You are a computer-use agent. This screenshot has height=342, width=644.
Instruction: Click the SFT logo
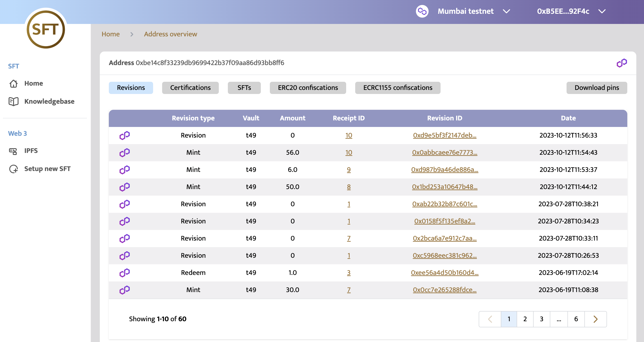click(46, 29)
